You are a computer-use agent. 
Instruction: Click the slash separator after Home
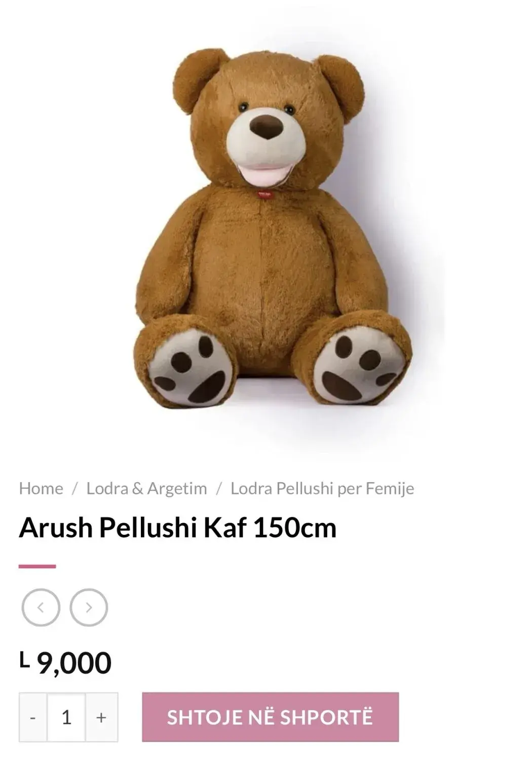75,488
